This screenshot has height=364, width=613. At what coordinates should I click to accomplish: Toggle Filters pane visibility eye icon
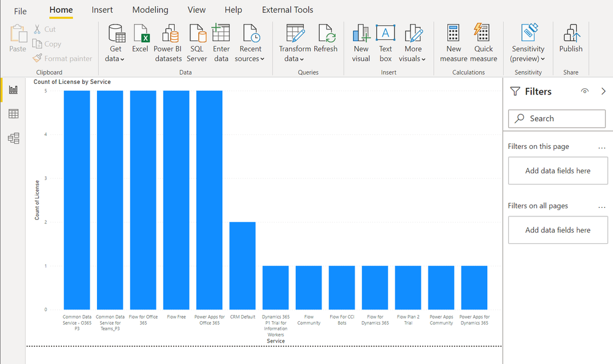coord(584,91)
